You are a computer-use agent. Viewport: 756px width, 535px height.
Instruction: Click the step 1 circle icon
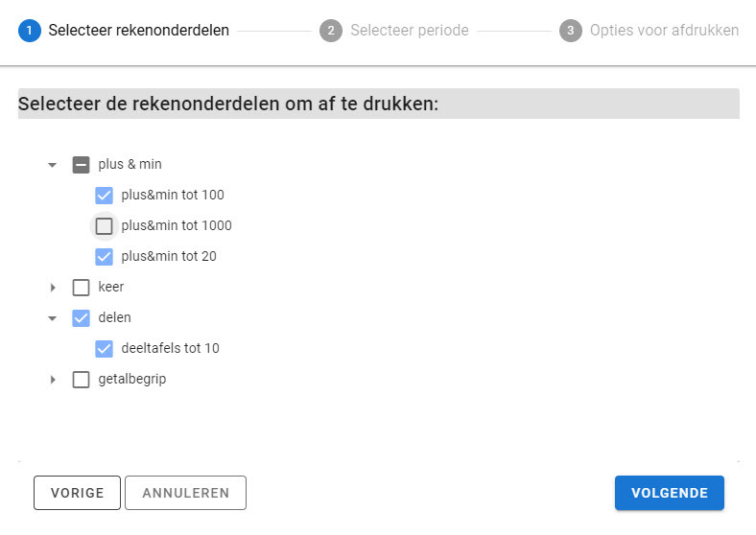coord(29,31)
